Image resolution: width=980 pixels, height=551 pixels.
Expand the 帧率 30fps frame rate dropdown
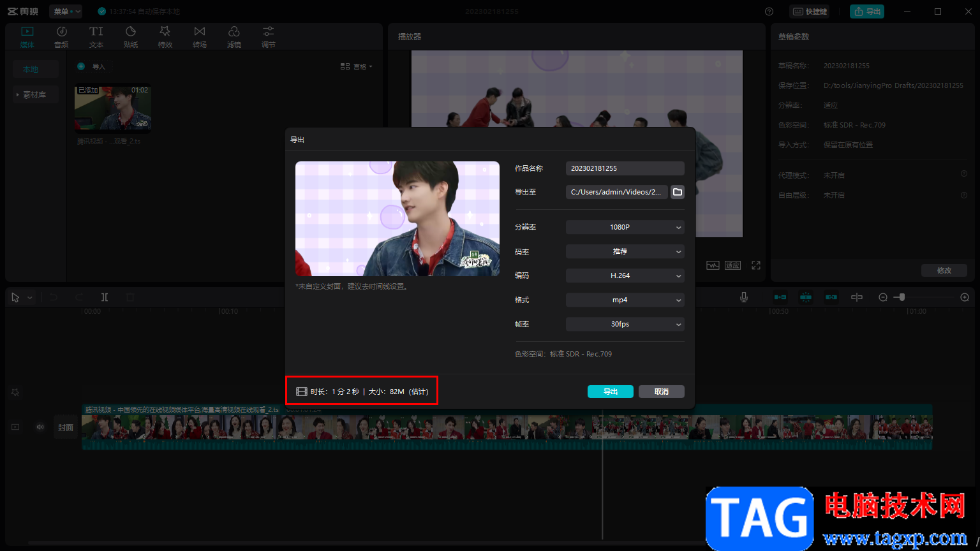[625, 324]
